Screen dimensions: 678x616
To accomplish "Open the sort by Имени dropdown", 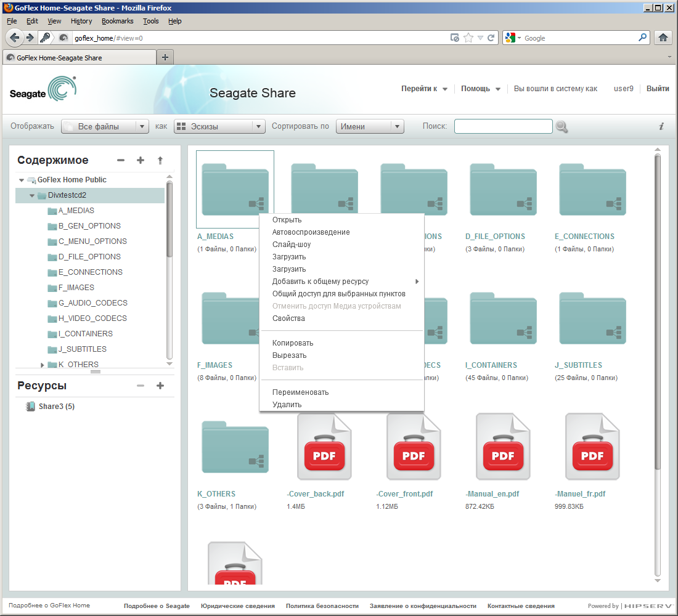I will point(369,126).
